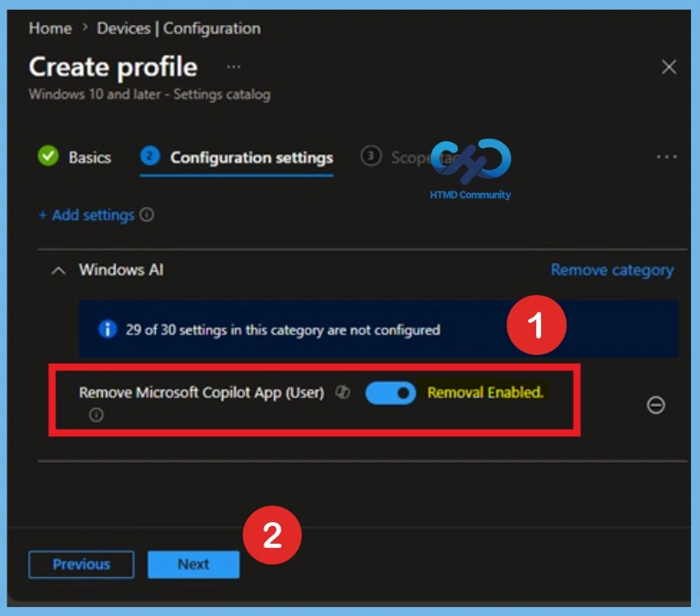Collapse the Windows AI category

point(58,270)
